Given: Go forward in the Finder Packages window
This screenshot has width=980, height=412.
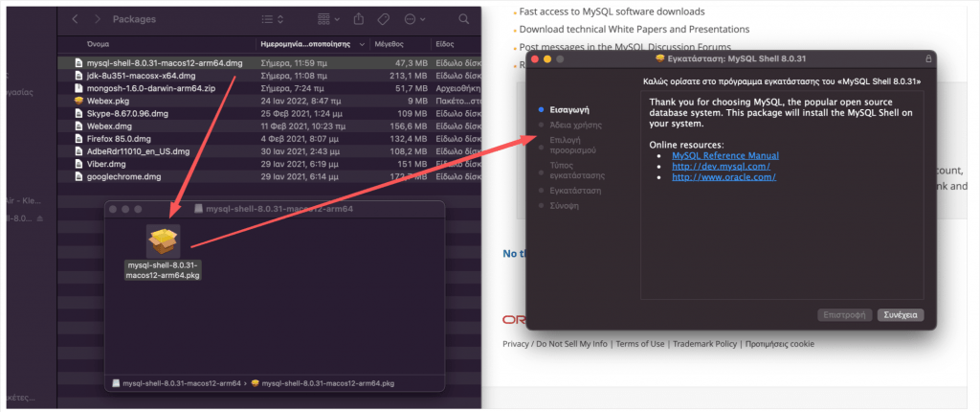Looking at the screenshot, I should pyautogui.click(x=97, y=19).
